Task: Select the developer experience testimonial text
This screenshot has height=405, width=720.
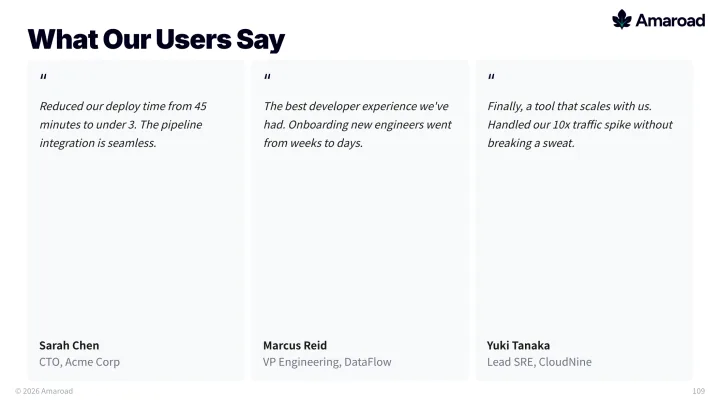Action: pyautogui.click(x=357, y=124)
